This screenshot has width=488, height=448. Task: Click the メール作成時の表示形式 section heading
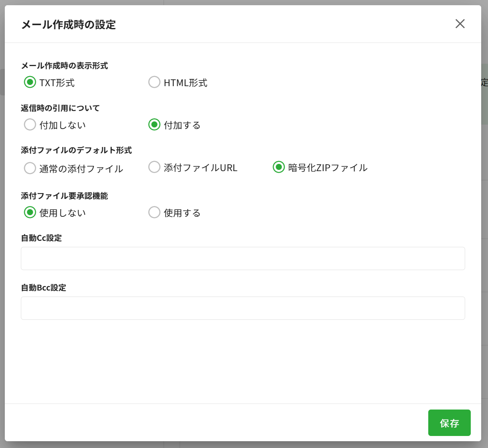(x=64, y=66)
